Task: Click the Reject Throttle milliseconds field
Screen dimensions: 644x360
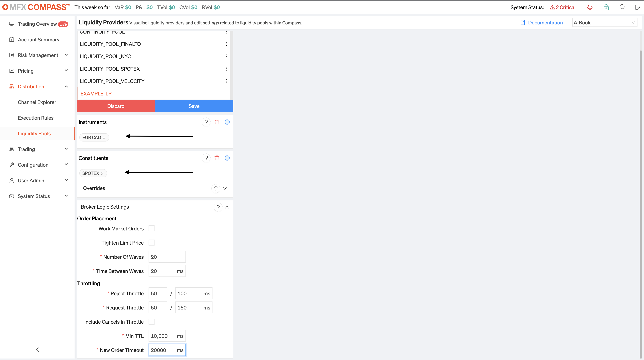Action: [193, 293]
